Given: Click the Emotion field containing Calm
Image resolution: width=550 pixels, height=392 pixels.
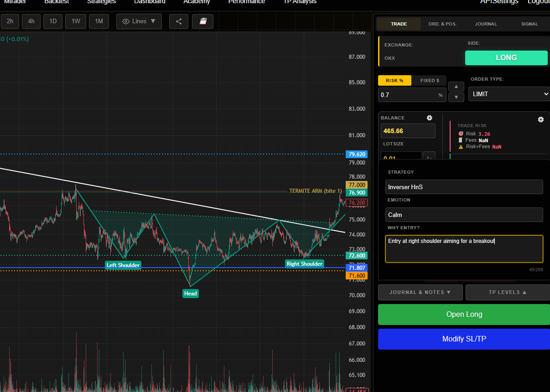Looking at the screenshot, I should pyautogui.click(x=464, y=215).
